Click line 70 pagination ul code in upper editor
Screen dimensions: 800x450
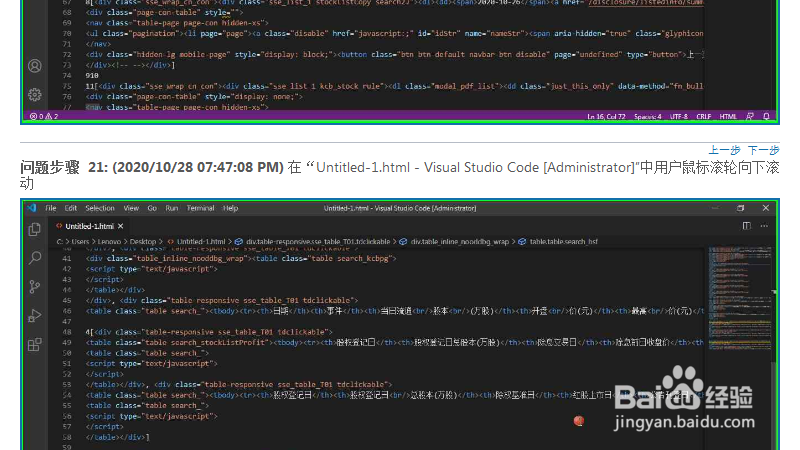coord(394,34)
